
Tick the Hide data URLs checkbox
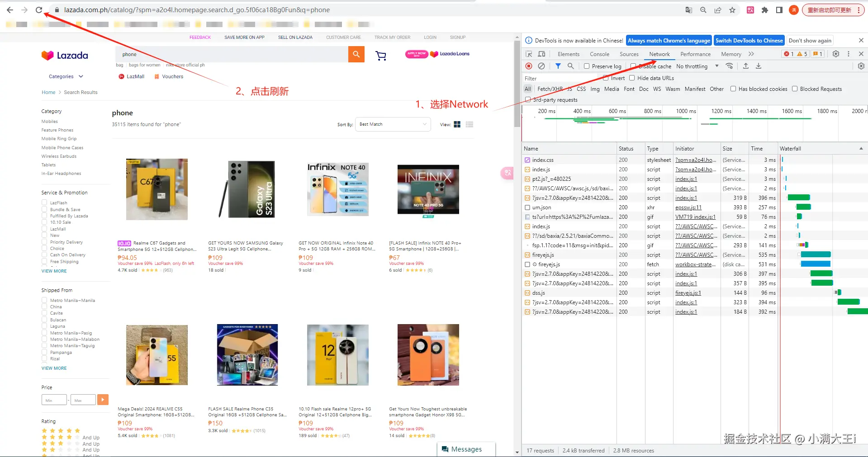pos(632,78)
